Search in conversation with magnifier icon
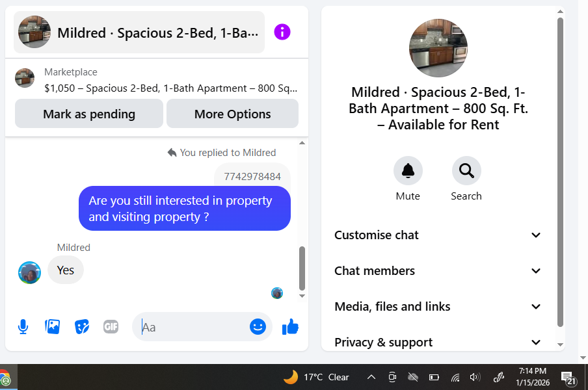Image resolution: width=588 pixels, height=390 pixels. (x=466, y=171)
